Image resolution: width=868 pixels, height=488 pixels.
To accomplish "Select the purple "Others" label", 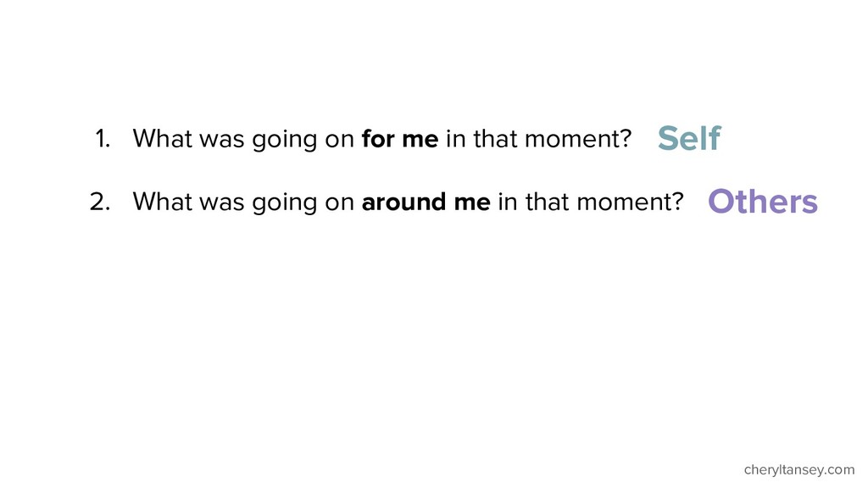I will pyautogui.click(x=762, y=201).
